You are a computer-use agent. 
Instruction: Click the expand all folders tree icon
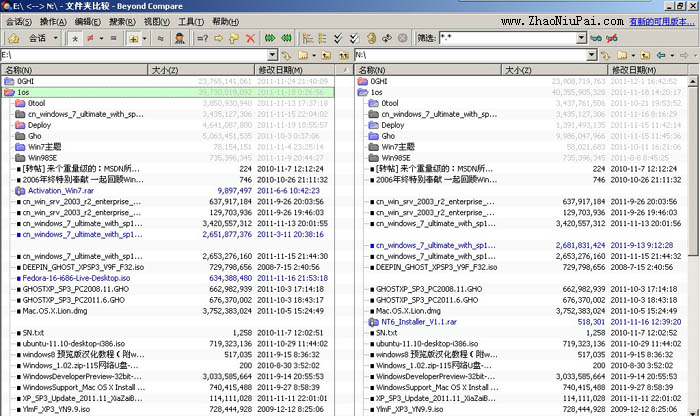tap(308, 38)
